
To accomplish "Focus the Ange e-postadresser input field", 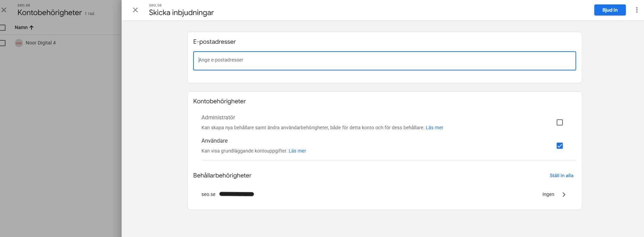I will coord(384,61).
